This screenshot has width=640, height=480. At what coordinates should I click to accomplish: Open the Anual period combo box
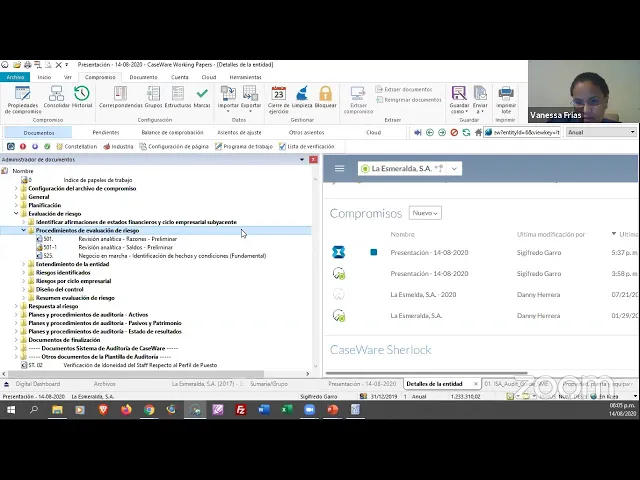pyautogui.click(x=601, y=132)
